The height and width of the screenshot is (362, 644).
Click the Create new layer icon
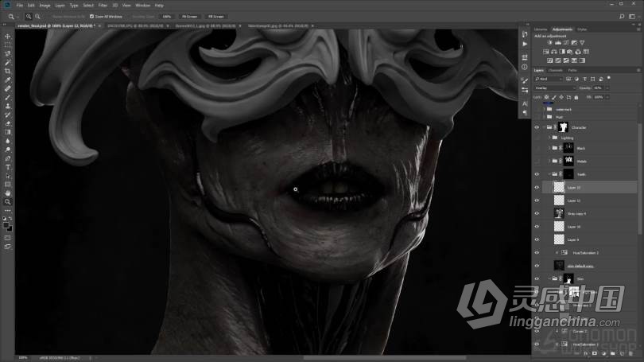coord(622,353)
